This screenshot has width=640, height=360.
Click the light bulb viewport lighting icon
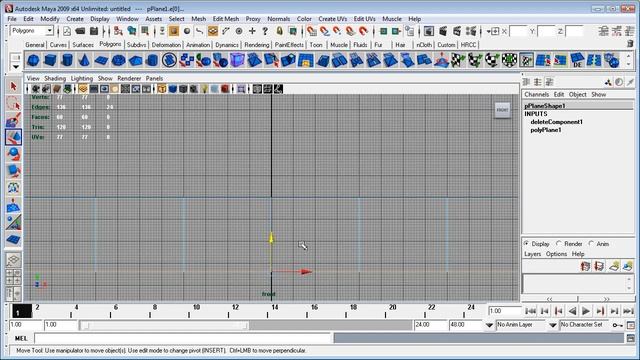coord(204,89)
